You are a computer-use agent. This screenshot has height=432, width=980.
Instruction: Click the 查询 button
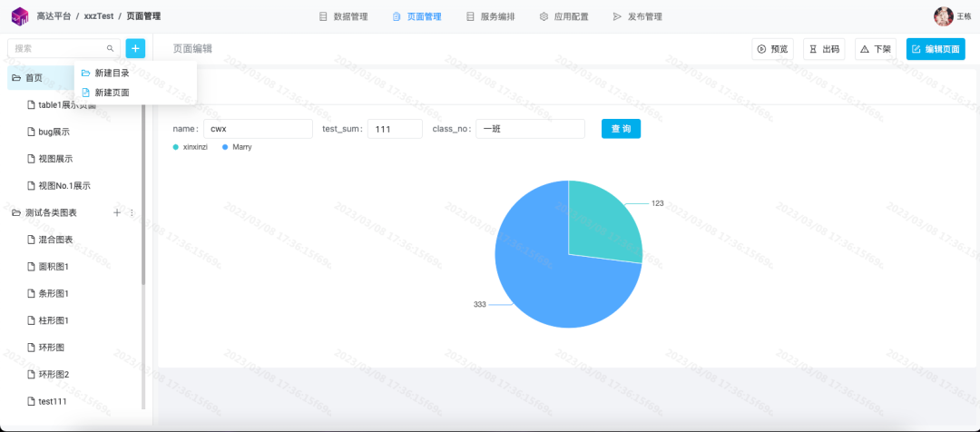621,129
